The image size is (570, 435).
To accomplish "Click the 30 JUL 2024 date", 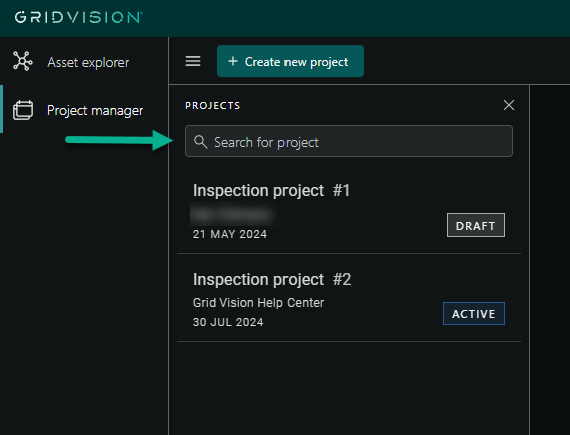I will coord(228,322).
